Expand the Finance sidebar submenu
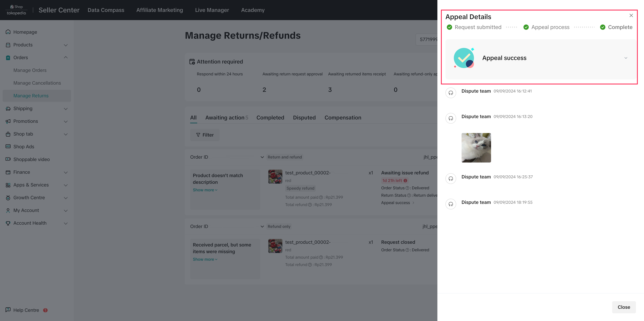Screen dimensions: 644x321 tap(66, 172)
